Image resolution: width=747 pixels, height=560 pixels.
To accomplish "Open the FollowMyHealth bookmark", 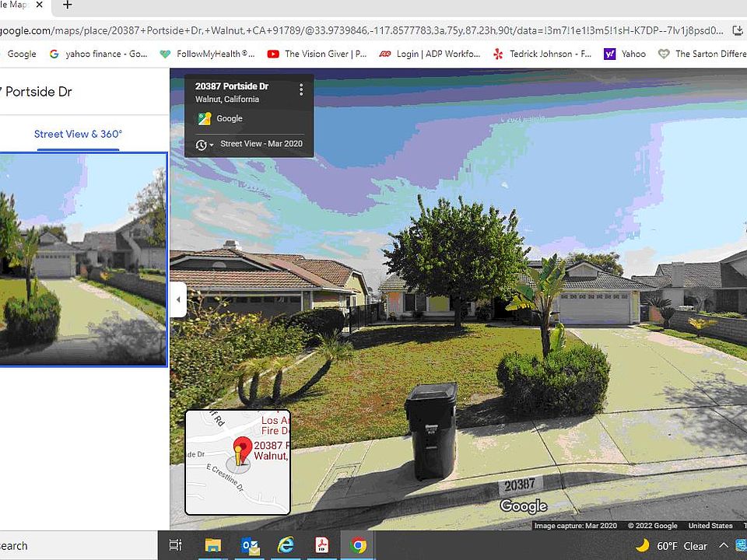I will pyautogui.click(x=207, y=54).
